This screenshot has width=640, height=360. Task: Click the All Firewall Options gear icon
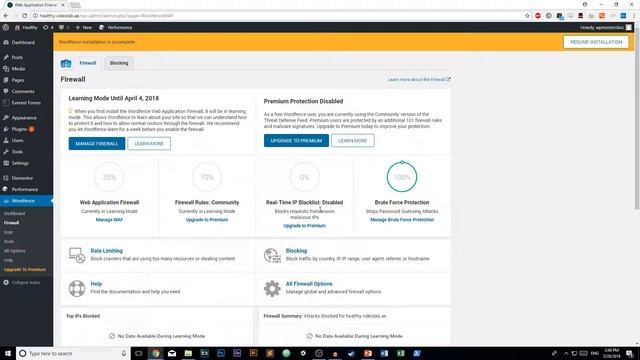pos(272,288)
